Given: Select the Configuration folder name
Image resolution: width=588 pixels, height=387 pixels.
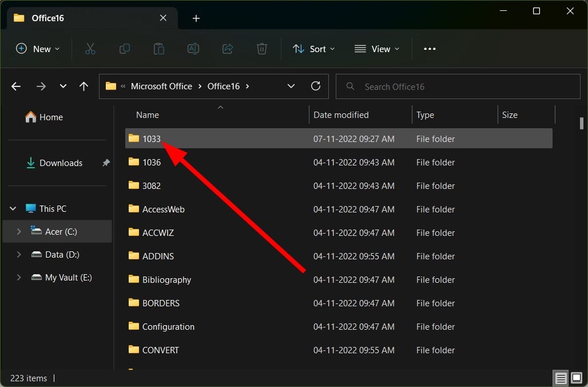Looking at the screenshot, I should click(x=168, y=326).
